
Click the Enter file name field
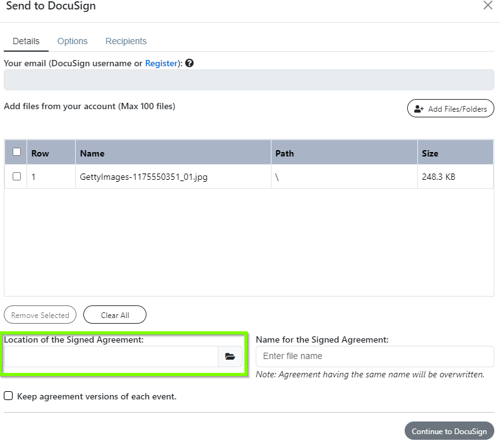374,357
